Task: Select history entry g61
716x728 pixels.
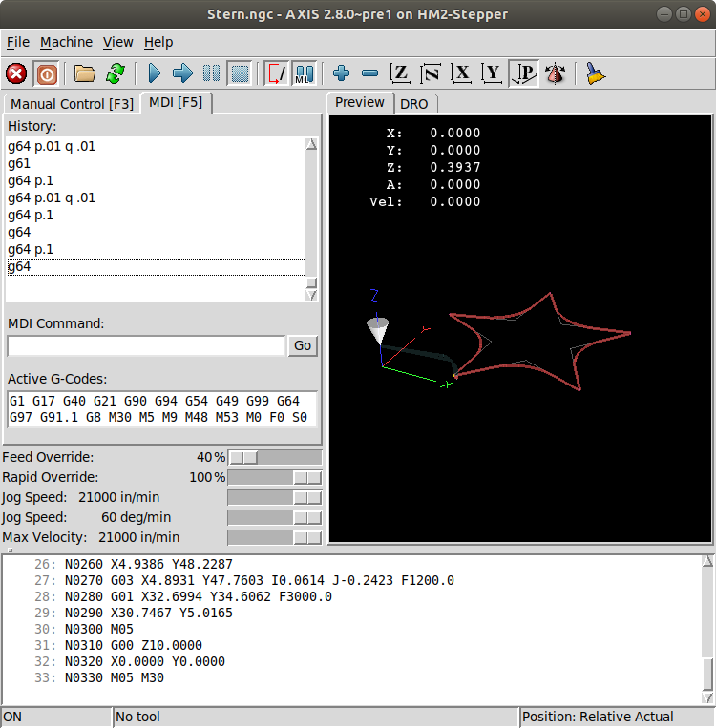Action: click(157, 163)
